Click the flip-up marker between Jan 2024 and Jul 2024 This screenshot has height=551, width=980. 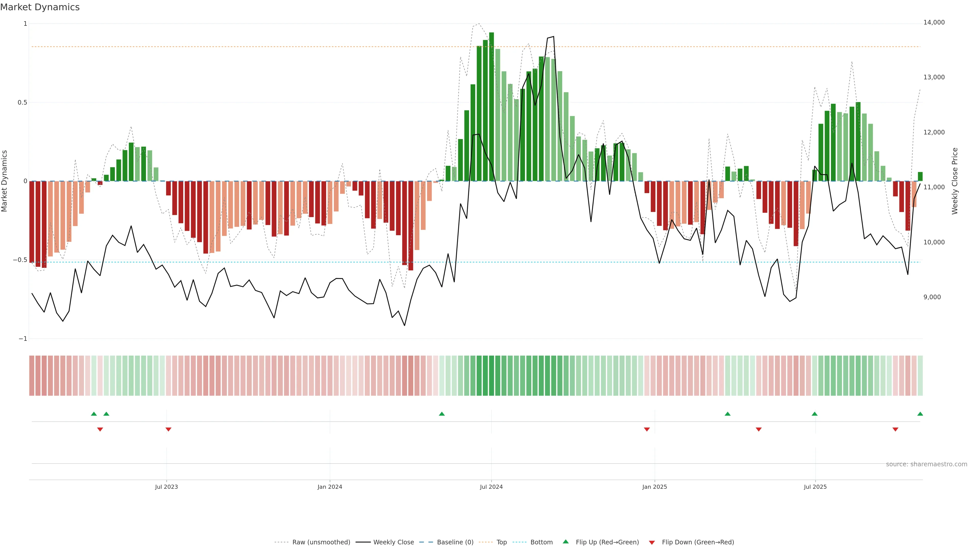(x=442, y=414)
